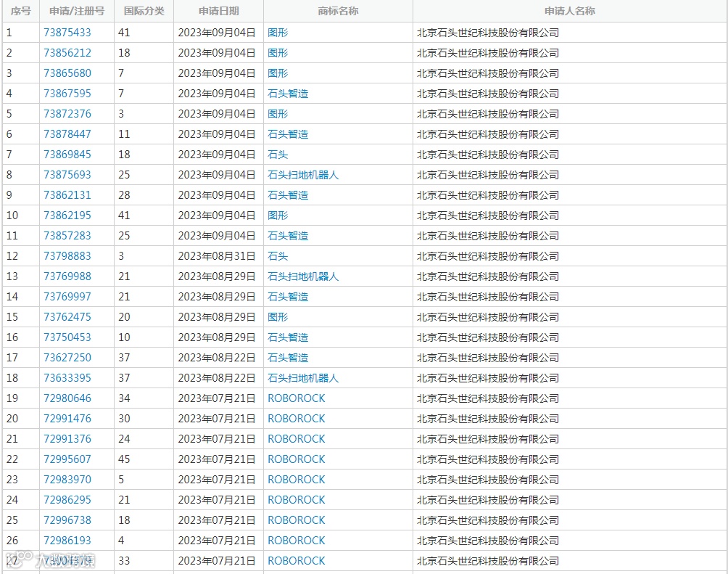The height and width of the screenshot is (574, 728).
Task: Open ROBOROCK trademark in row 27
Action: (x=297, y=561)
